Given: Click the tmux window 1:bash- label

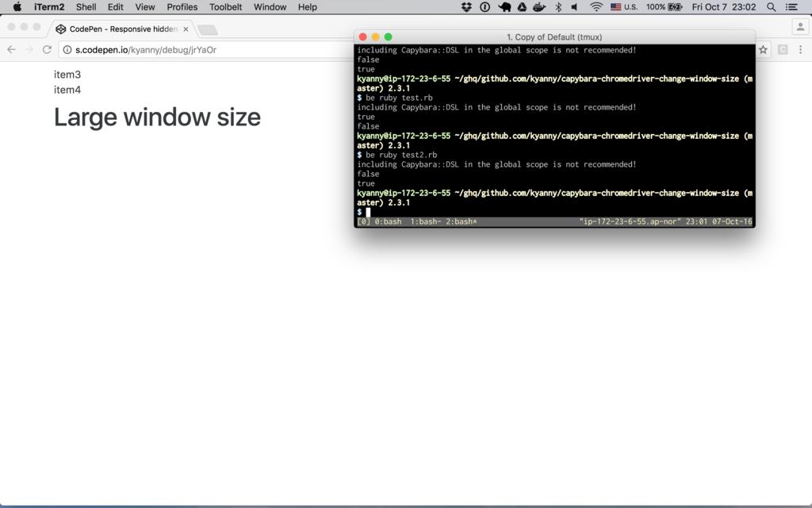Looking at the screenshot, I should point(426,222).
